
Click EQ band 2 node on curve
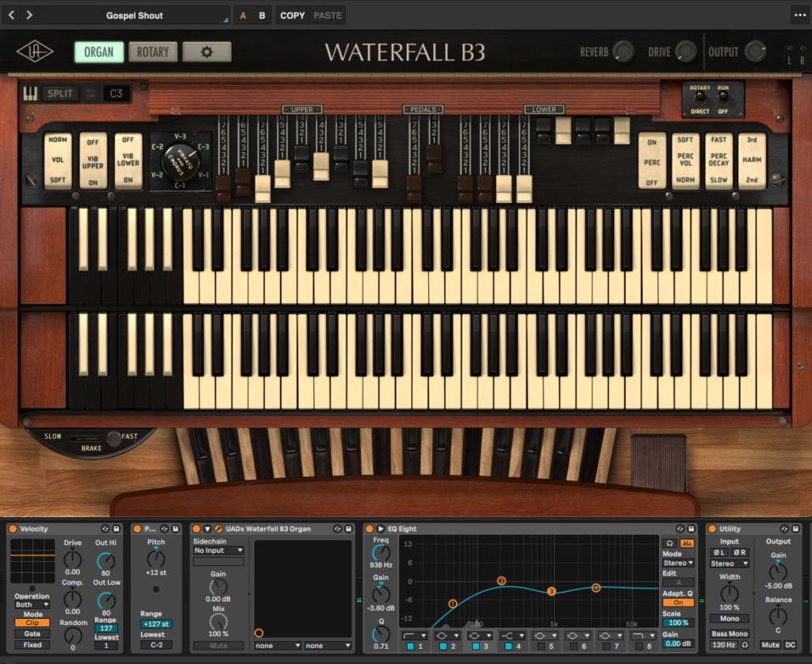tap(501, 581)
